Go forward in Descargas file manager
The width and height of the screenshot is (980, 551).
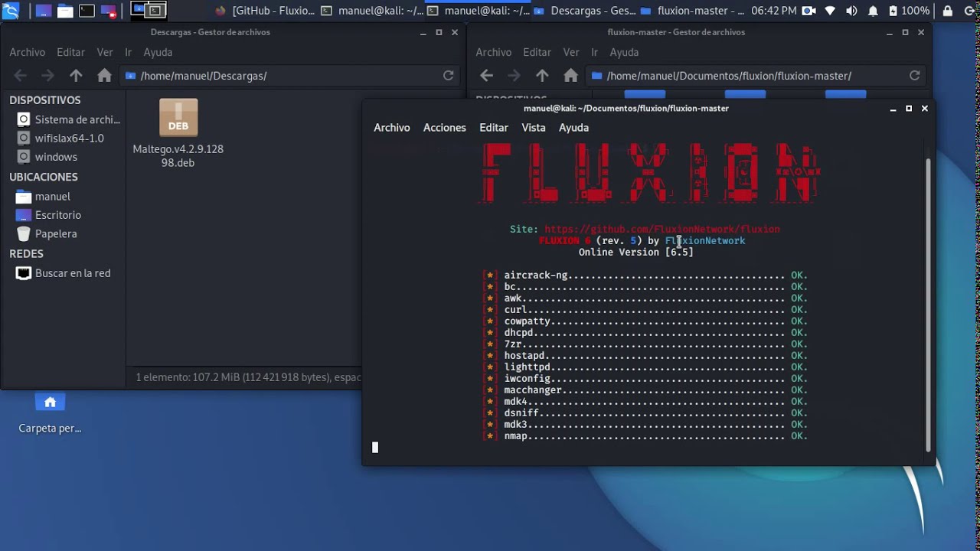click(47, 76)
